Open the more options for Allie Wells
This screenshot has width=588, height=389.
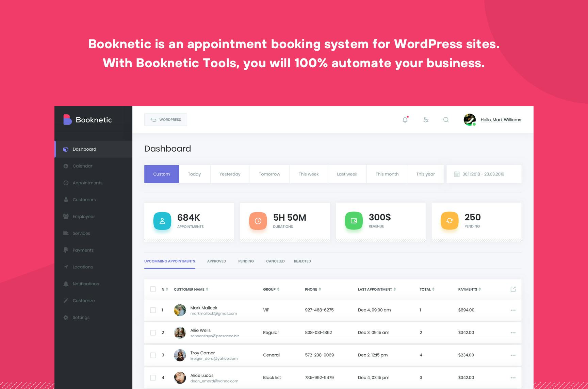coord(513,333)
